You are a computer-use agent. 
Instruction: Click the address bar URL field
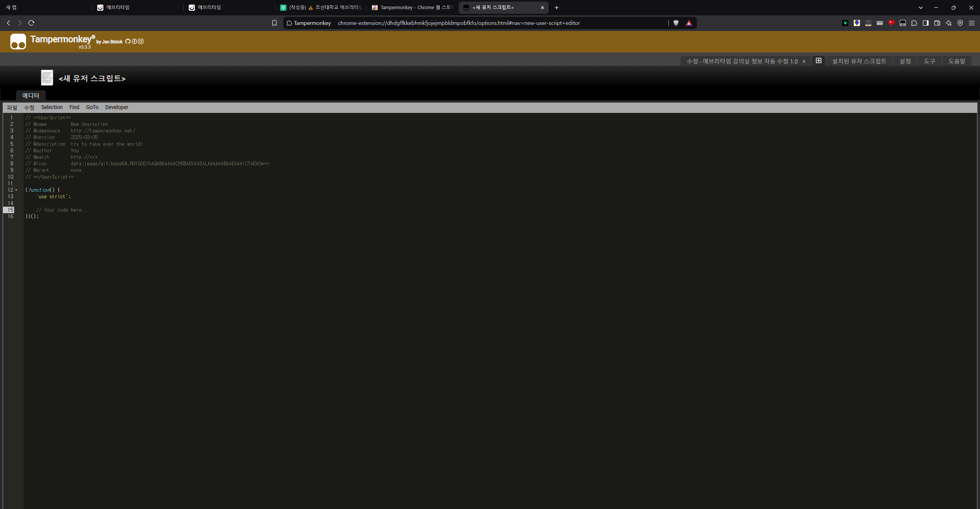(x=459, y=23)
